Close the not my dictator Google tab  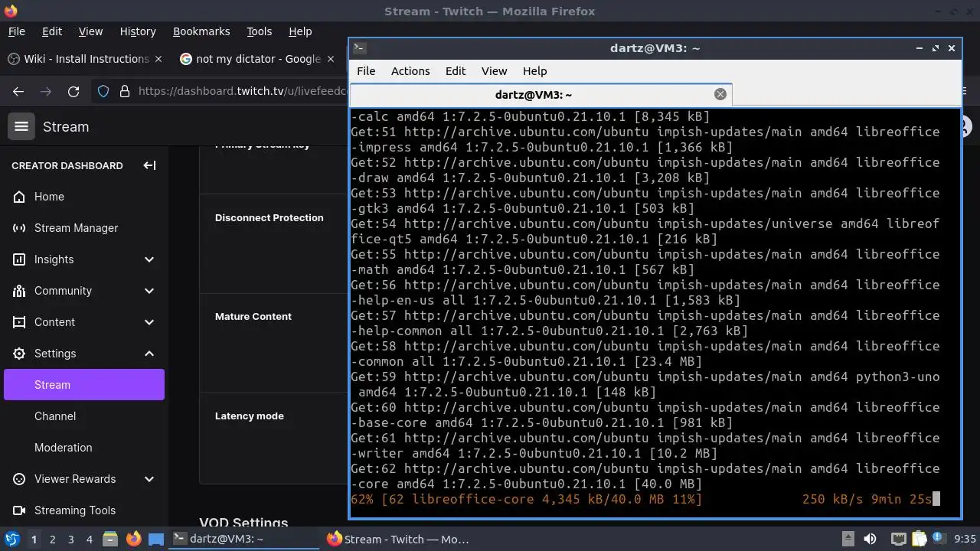tap(331, 59)
